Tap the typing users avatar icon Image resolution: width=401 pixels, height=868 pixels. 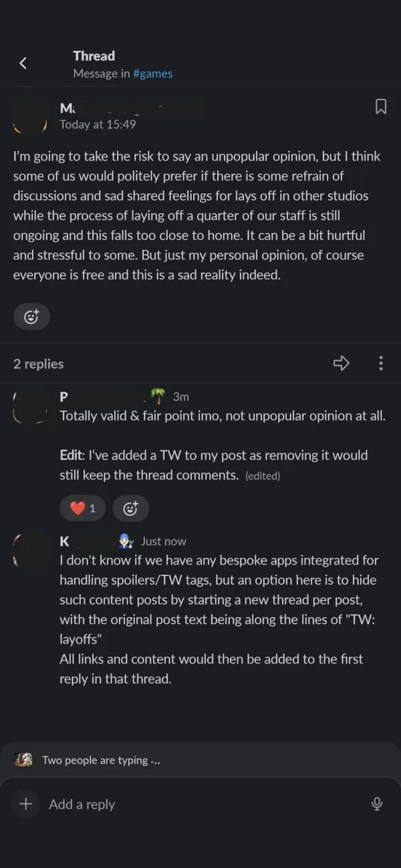23,760
